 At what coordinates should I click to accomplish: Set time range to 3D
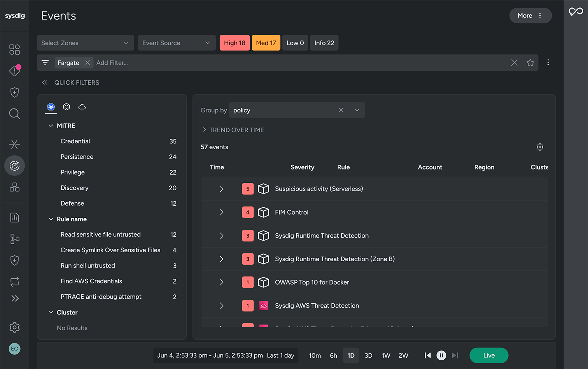(x=368, y=355)
